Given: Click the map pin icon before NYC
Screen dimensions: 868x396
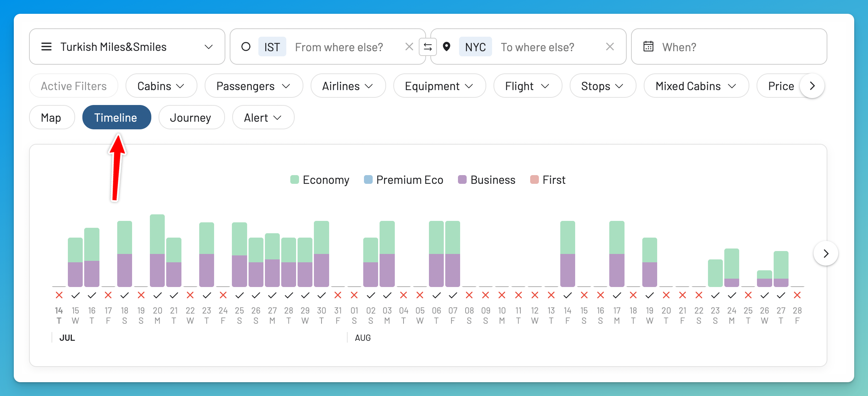Looking at the screenshot, I should point(447,47).
